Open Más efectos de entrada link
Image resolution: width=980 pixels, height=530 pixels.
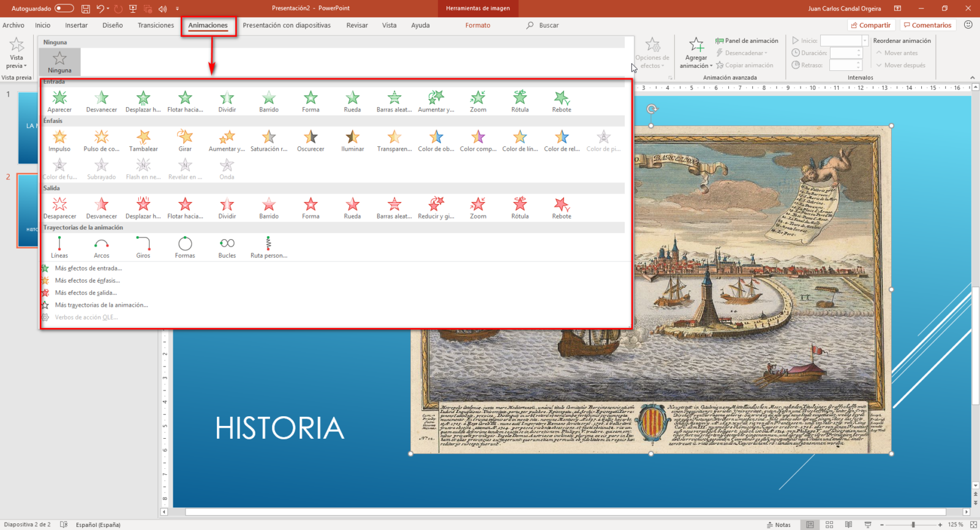click(88, 268)
